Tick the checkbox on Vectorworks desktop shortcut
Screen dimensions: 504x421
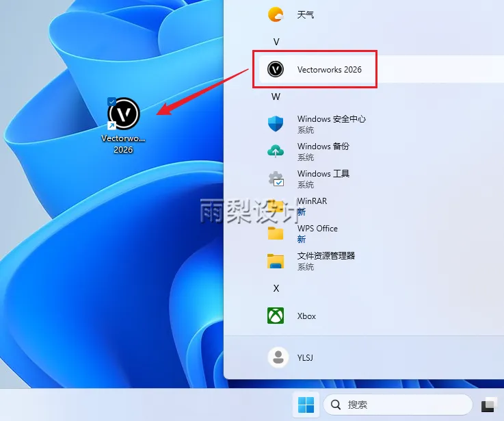(111, 102)
